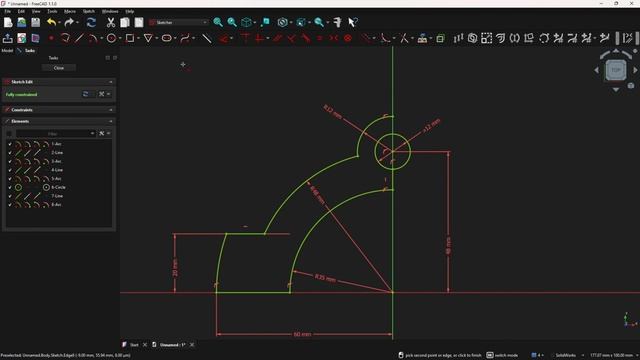Click the 20 mm vertical dimension
This screenshot has width=640, height=360.
(x=176, y=267)
